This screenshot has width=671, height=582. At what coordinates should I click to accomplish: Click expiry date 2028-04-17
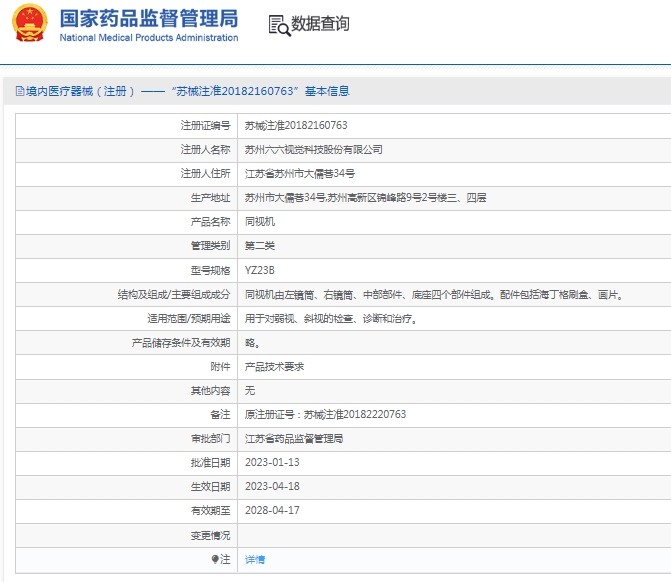pyautogui.click(x=272, y=510)
